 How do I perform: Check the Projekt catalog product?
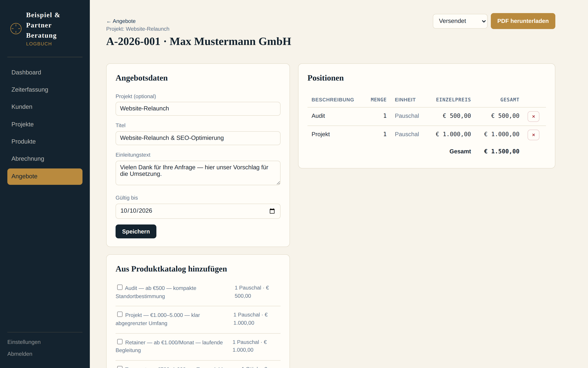click(x=120, y=314)
